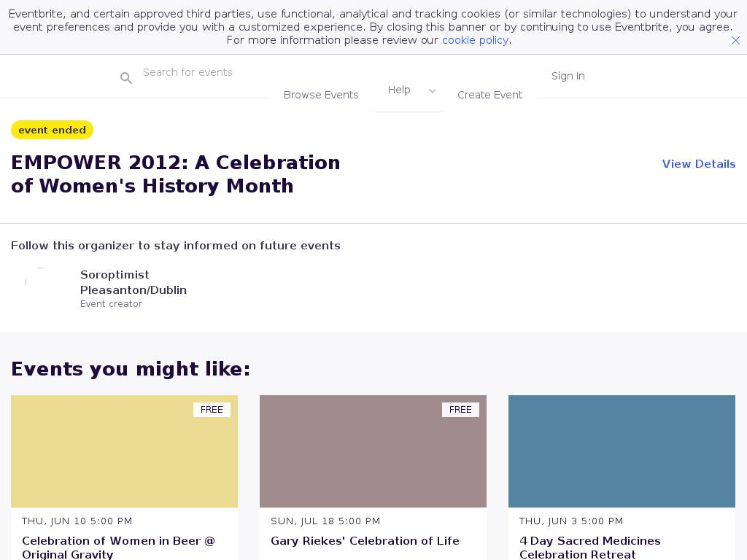Open the yellow Women in Beer thumbnail
The image size is (747, 560).
tap(124, 451)
